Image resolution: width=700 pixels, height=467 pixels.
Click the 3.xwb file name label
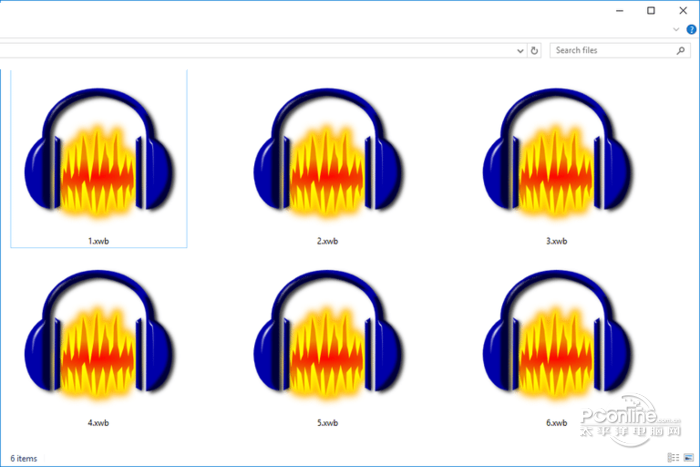coord(556,241)
